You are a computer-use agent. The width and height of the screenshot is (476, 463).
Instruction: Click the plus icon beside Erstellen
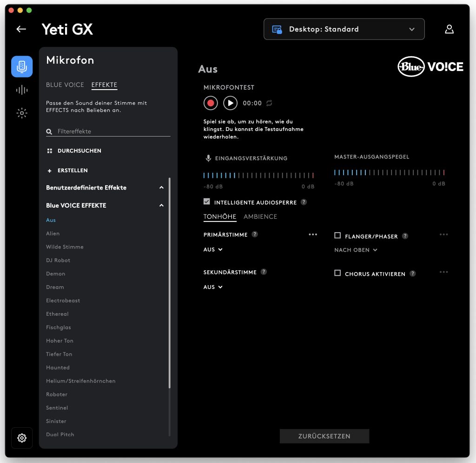click(49, 171)
